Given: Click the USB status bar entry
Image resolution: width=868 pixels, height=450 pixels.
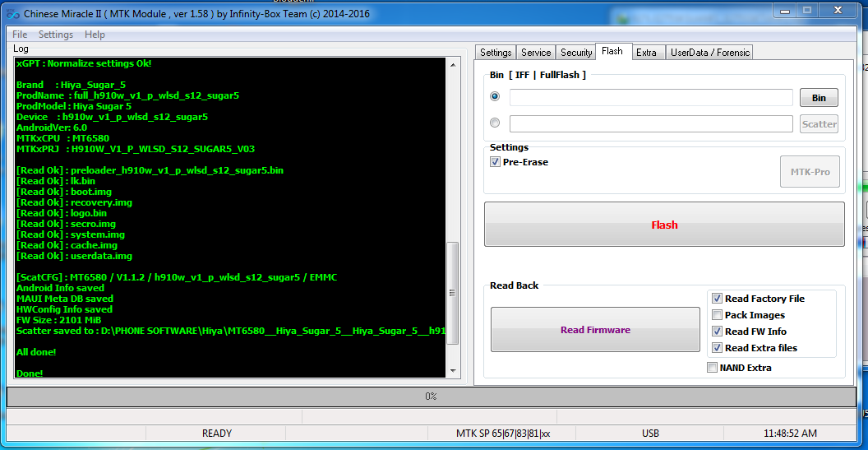Looking at the screenshot, I should tap(650, 434).
